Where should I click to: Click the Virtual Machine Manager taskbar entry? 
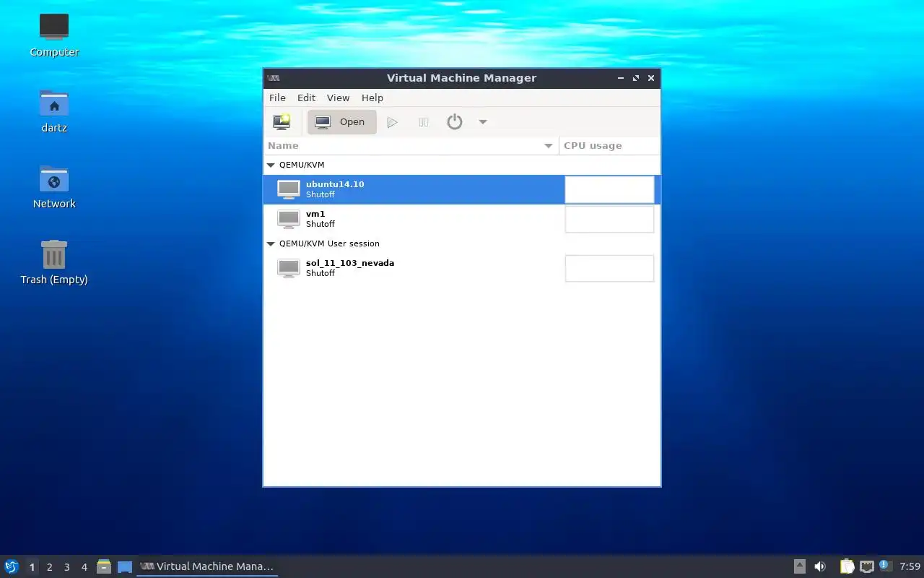point(207,566)
